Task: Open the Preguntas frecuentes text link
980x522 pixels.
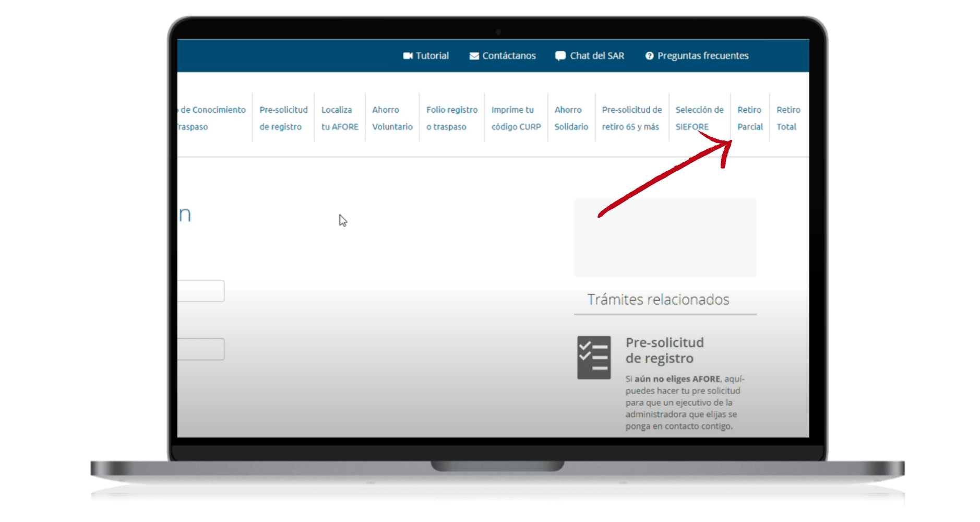Action: tap(702, 56)
